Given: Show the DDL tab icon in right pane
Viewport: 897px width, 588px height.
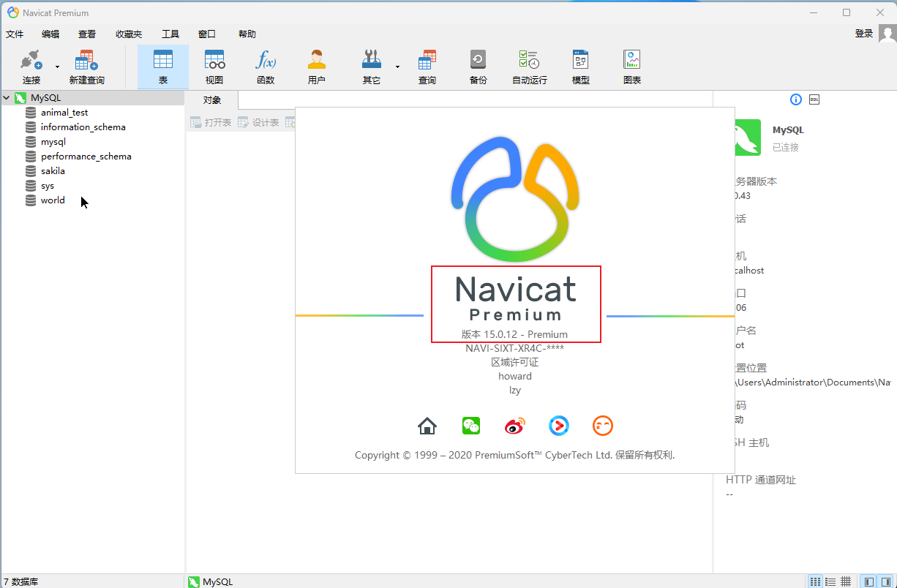Looking at the screenshot, I should tap(814, 99).
